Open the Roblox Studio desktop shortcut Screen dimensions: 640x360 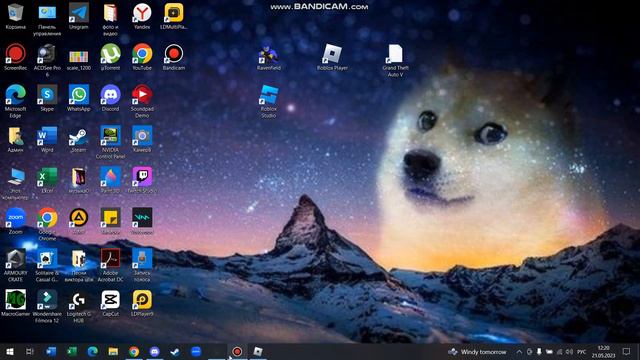tap(269, 102)
